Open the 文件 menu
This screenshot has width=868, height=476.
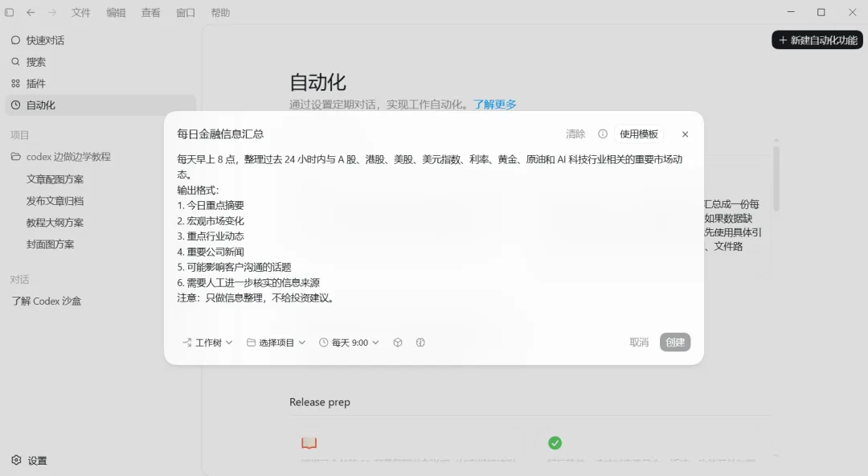click(81, 12)
